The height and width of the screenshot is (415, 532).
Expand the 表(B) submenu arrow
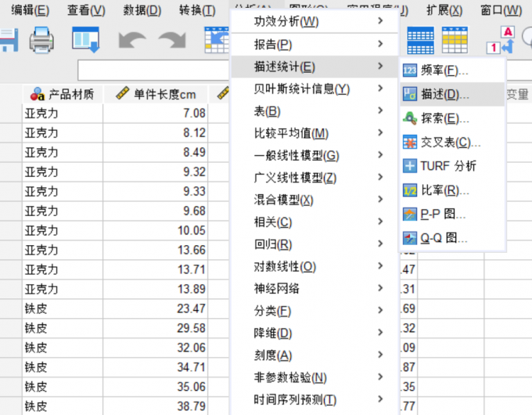pos(380,110)
